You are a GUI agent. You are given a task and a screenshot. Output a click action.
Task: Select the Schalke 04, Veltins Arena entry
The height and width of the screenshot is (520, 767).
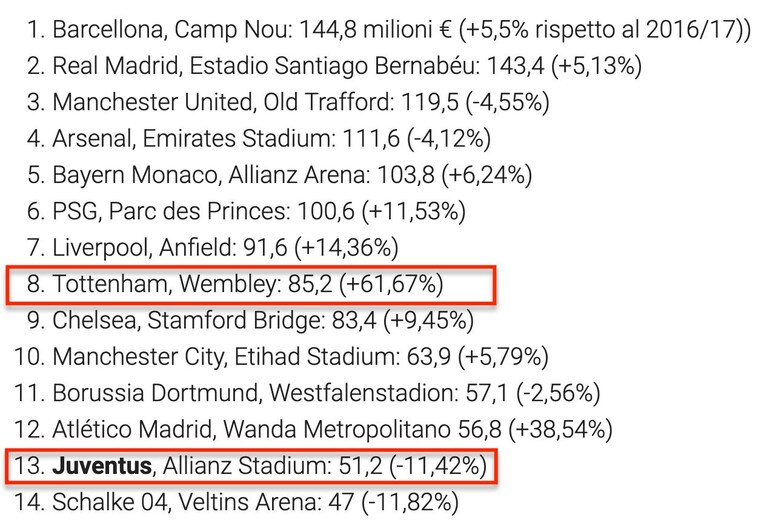pyautogui.click(x=236, y=502)
